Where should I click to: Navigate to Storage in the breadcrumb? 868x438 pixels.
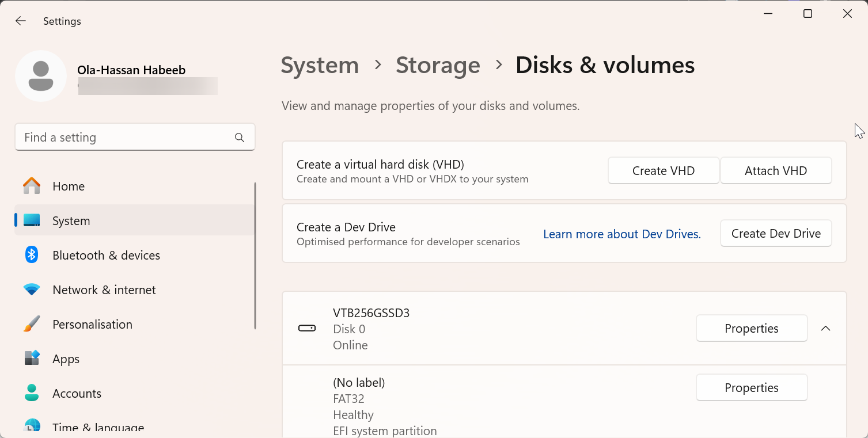point(438,66)
